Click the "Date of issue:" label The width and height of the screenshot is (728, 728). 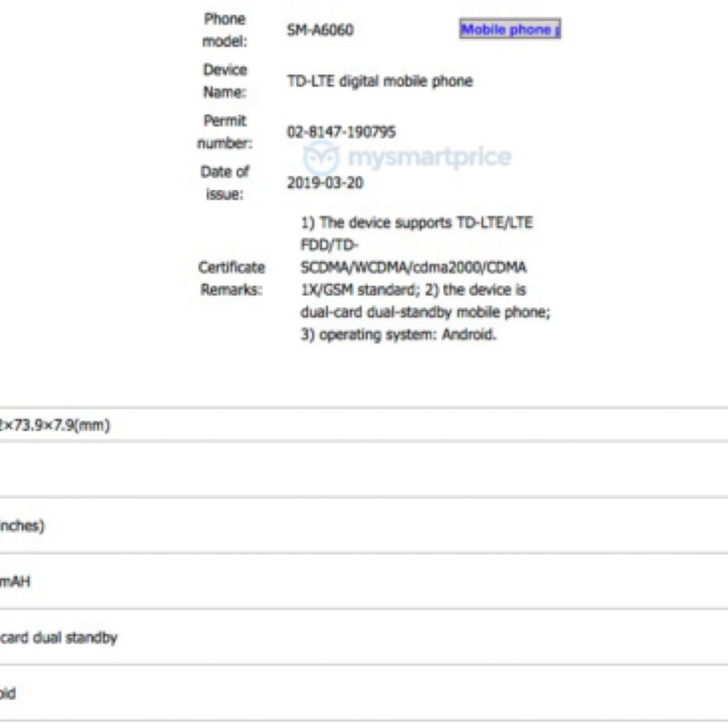coord(224,183)
